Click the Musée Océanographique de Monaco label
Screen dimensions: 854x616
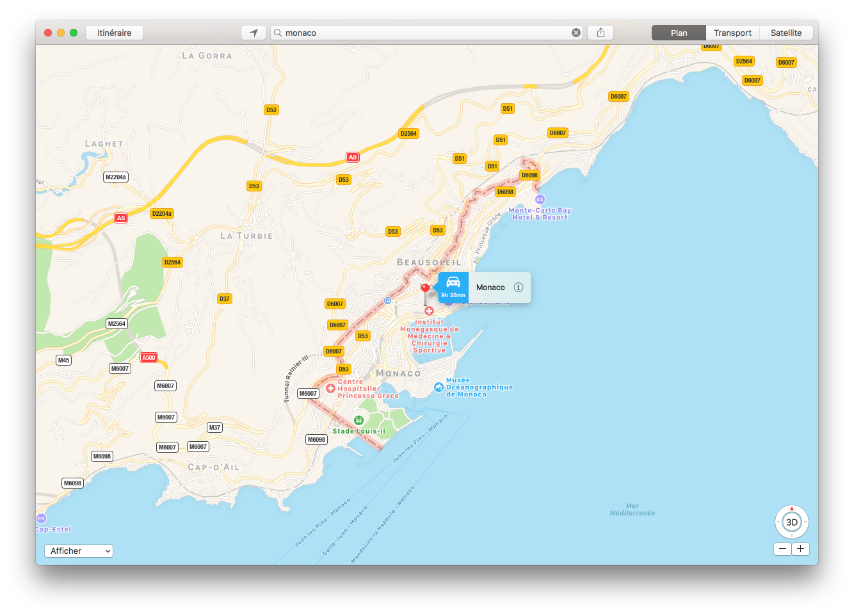[x=479, y=387]
